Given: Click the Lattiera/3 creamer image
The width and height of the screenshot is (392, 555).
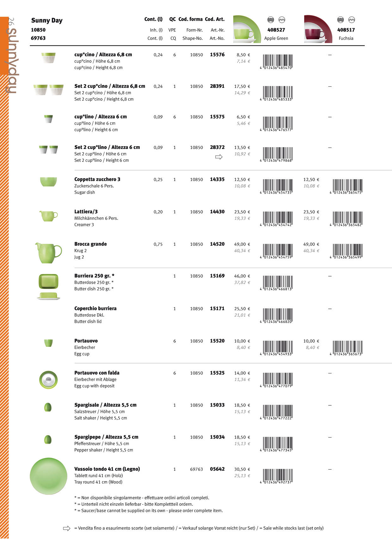Looking at the screenshot, I should tap(49, 216).
